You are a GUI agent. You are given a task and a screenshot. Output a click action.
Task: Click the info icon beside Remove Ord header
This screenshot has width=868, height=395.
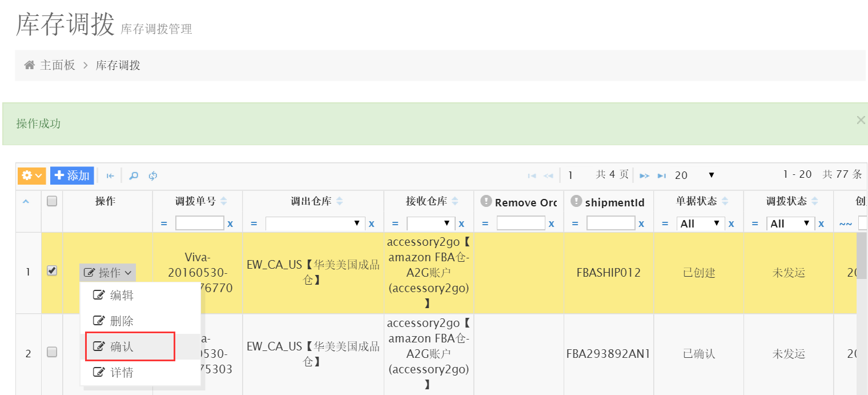(486, 201)
